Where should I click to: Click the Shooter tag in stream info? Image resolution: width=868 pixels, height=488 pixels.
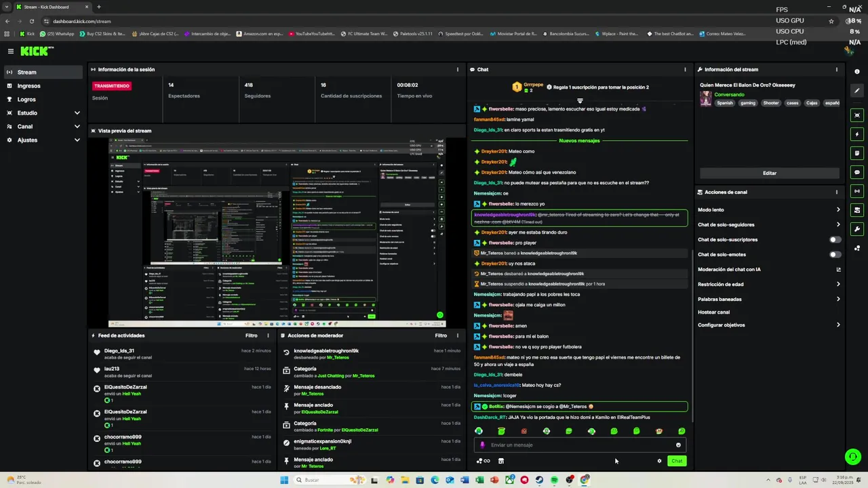click(x=771, y=103)
